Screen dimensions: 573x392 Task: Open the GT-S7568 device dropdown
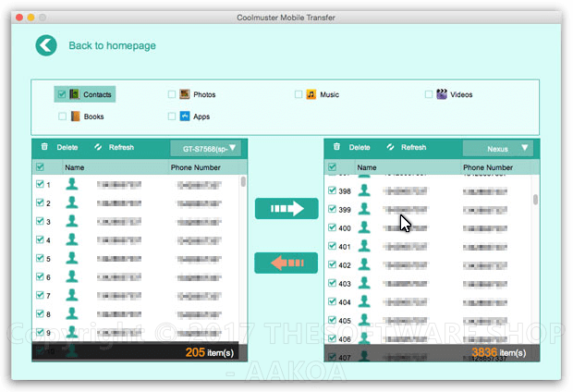tap(206, 149)
